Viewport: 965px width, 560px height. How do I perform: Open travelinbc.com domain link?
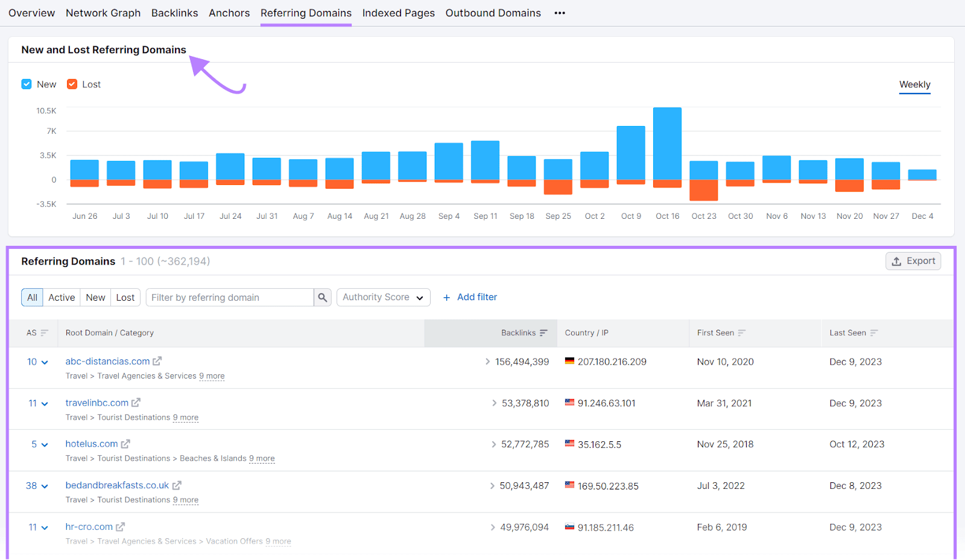tap(97, 403)
